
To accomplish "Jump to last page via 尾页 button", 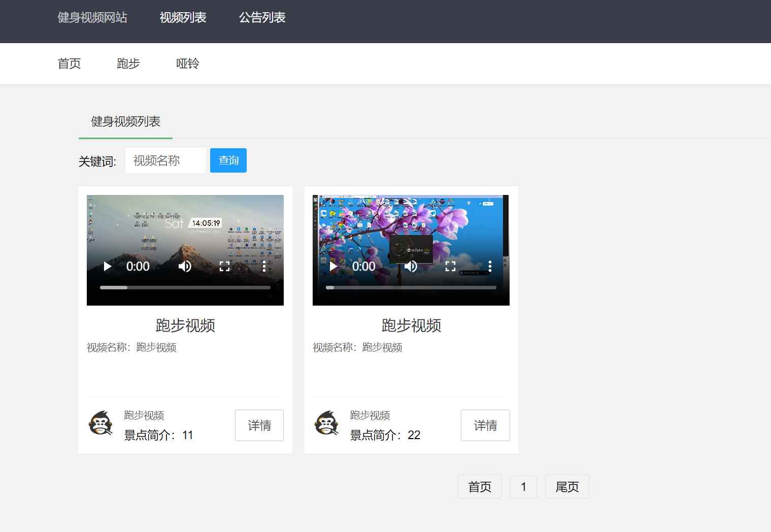I will (x=567, y=486).
